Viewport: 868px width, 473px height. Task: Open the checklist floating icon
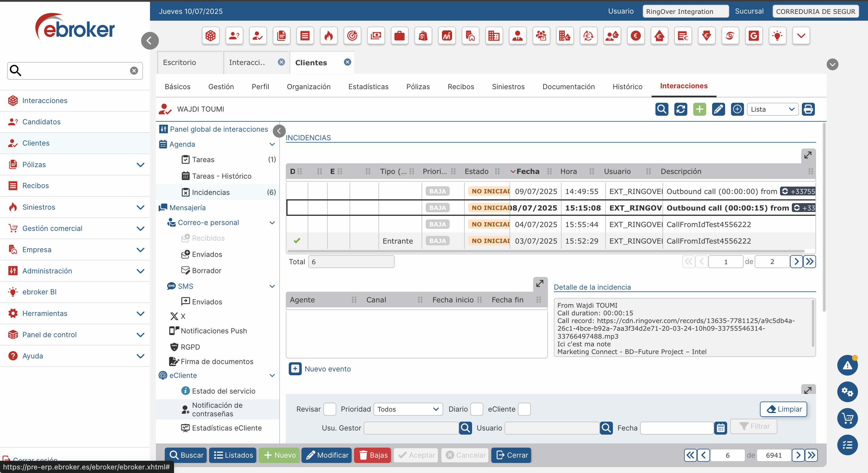(x=847, y=445)
